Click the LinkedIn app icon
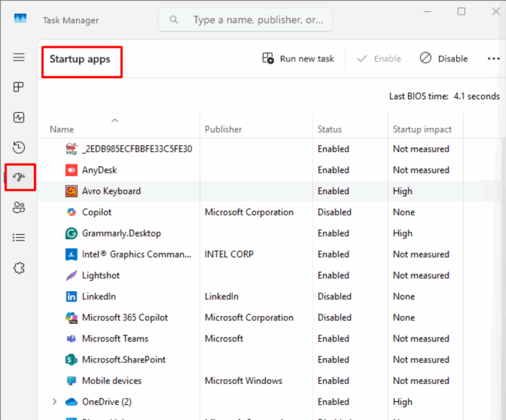This screenshot has width=506, height=420. coord(71,296)
